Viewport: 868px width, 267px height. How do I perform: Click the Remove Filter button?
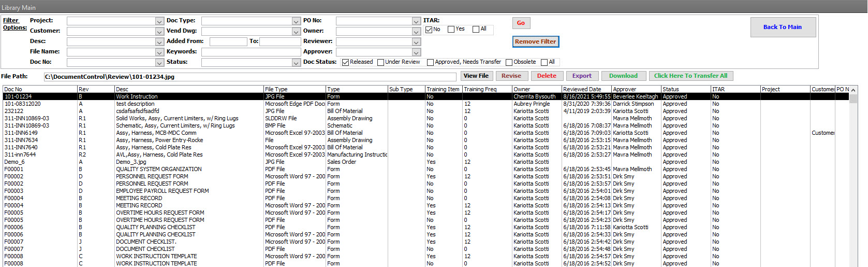click(x=536, y=41)
